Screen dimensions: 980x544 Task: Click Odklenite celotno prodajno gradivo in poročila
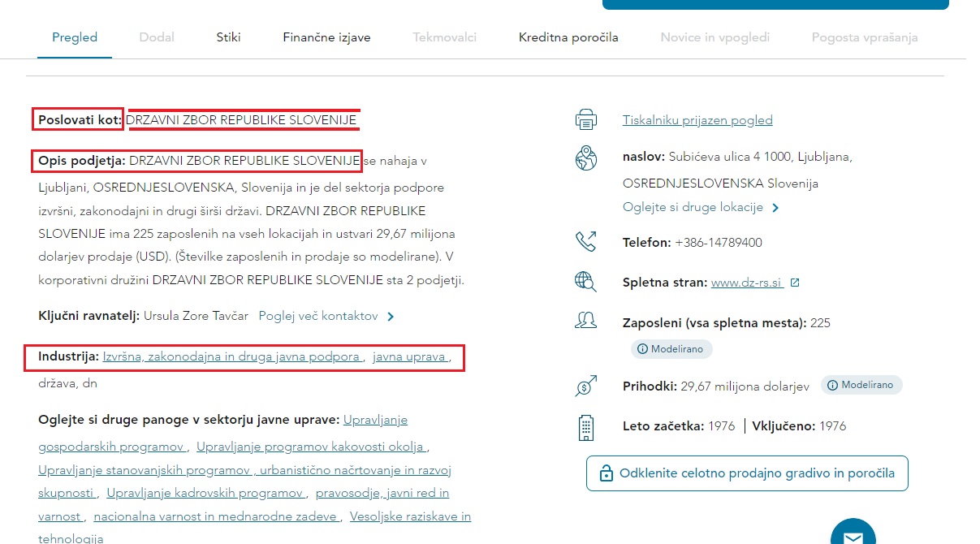click(747, 473)
